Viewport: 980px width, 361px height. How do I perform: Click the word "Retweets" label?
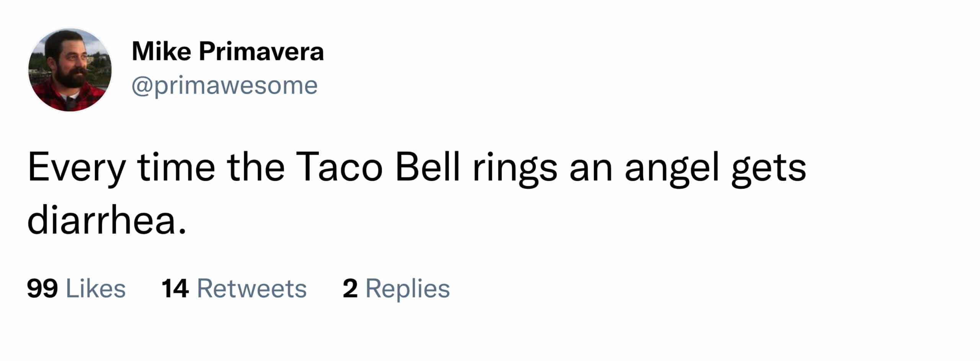252,288
